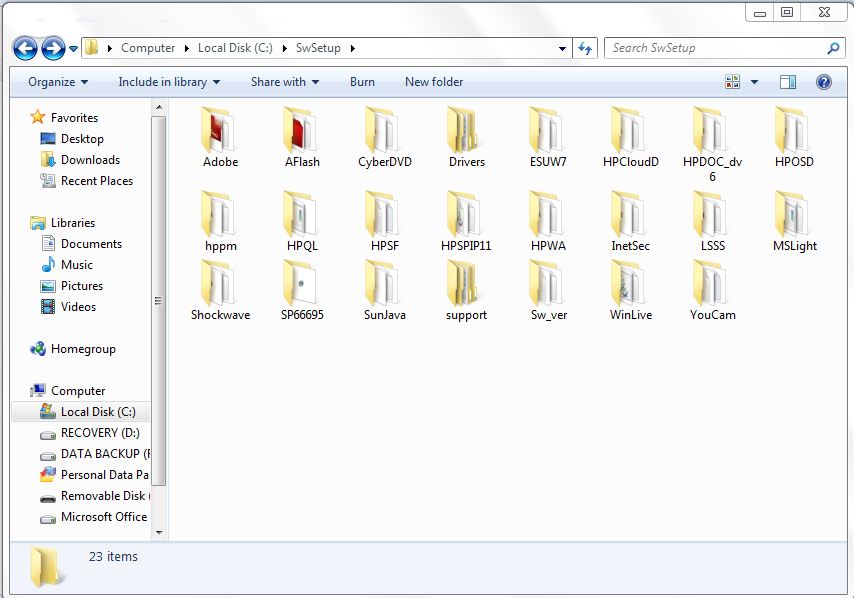Open the Organize dropdown menu
Screen dimensions: 854x598
58,82
